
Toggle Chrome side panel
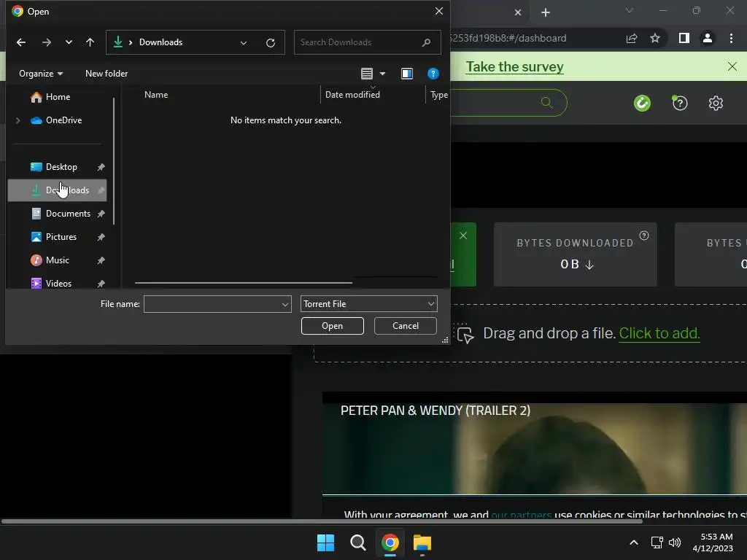[684, 38]
